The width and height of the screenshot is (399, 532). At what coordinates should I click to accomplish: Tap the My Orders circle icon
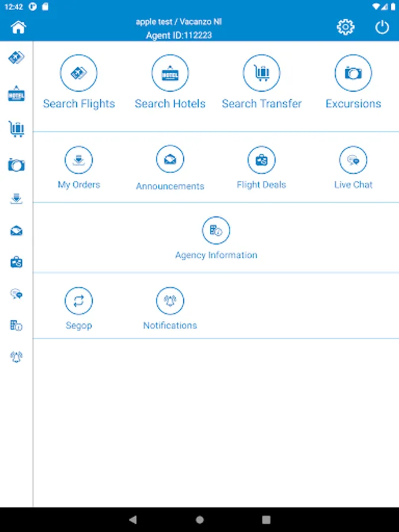[79, 160]
